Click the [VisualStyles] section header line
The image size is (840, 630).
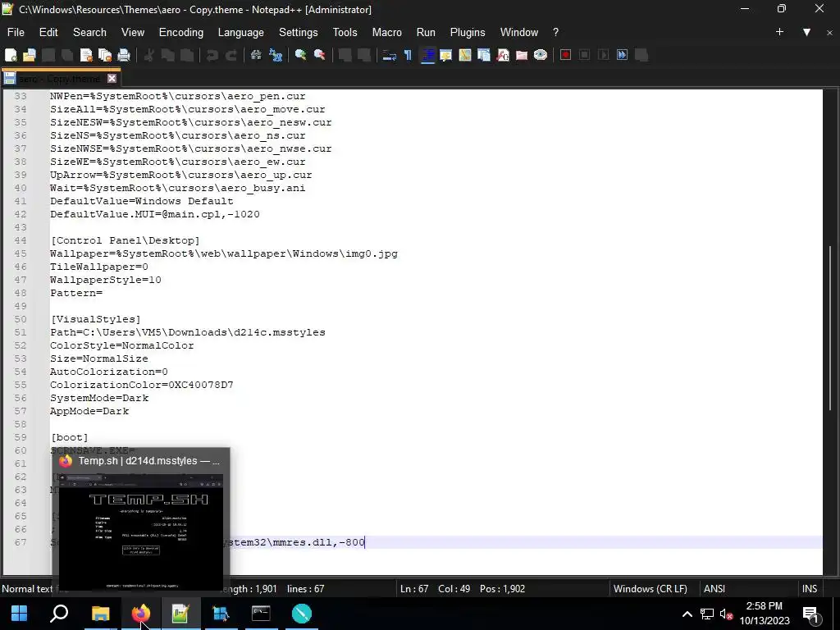[x=95, y=319]
